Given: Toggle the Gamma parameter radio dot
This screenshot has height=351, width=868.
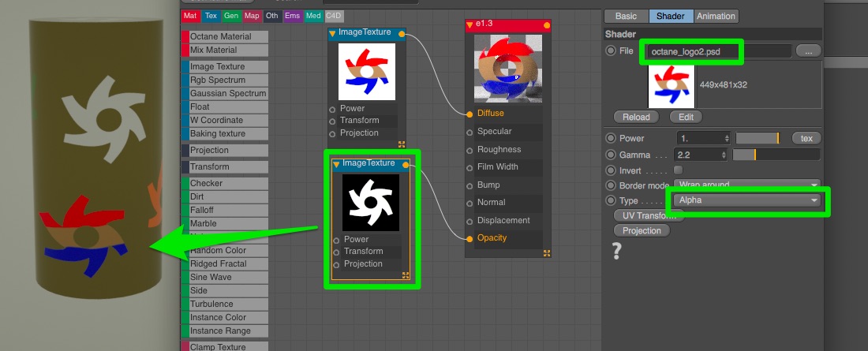Looking at the screenshot, I should [611, 155].
